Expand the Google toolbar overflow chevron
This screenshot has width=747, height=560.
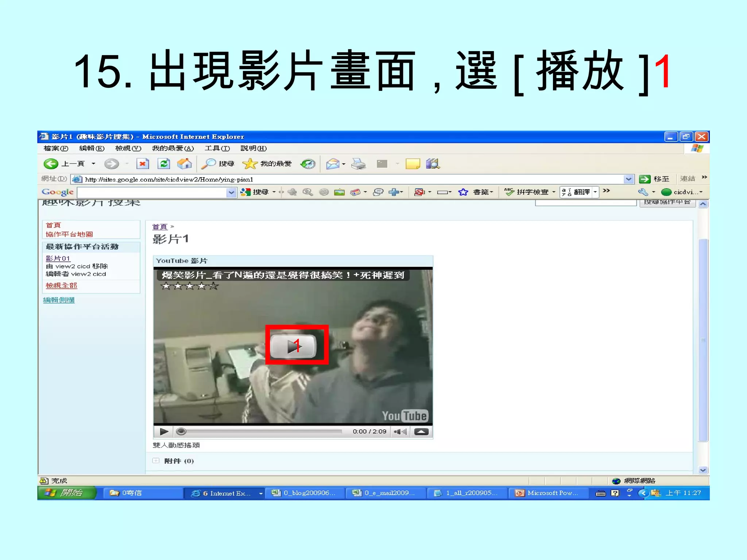pyautogui.click(x=606, y=191)
